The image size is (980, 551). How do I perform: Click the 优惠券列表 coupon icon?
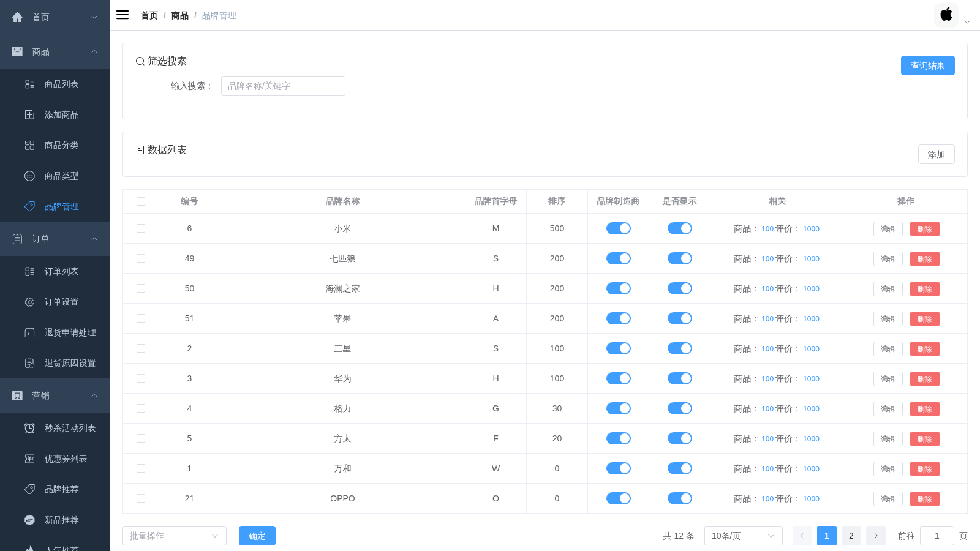tap(29, 459)
